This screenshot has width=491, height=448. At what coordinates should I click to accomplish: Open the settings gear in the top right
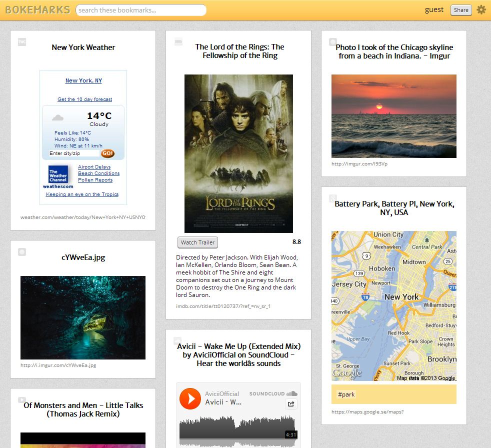point(481,9)
